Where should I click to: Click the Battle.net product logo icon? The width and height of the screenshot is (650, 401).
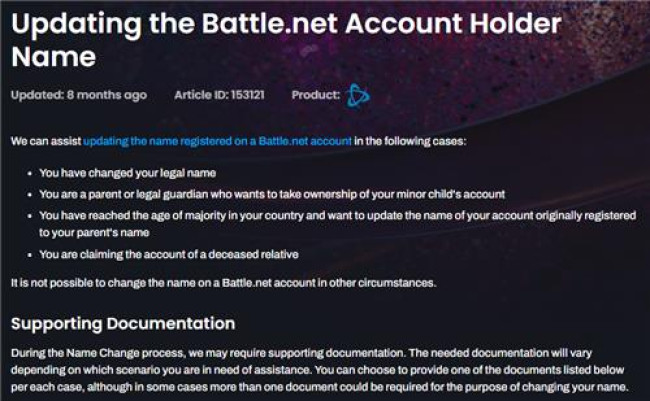pos(357,96)
